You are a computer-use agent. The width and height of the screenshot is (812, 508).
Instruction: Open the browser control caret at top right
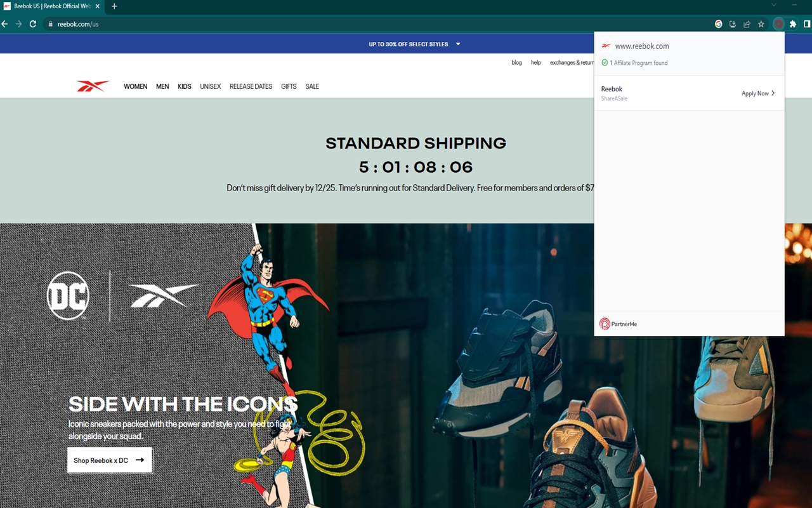(773, 4)
